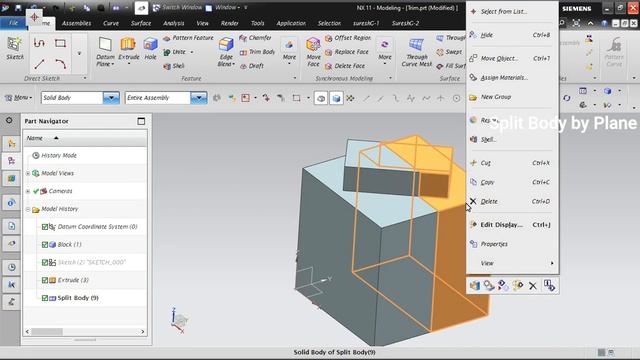
Task: Click right arrow of navigator scrollbar
Action: pos(142,331)
